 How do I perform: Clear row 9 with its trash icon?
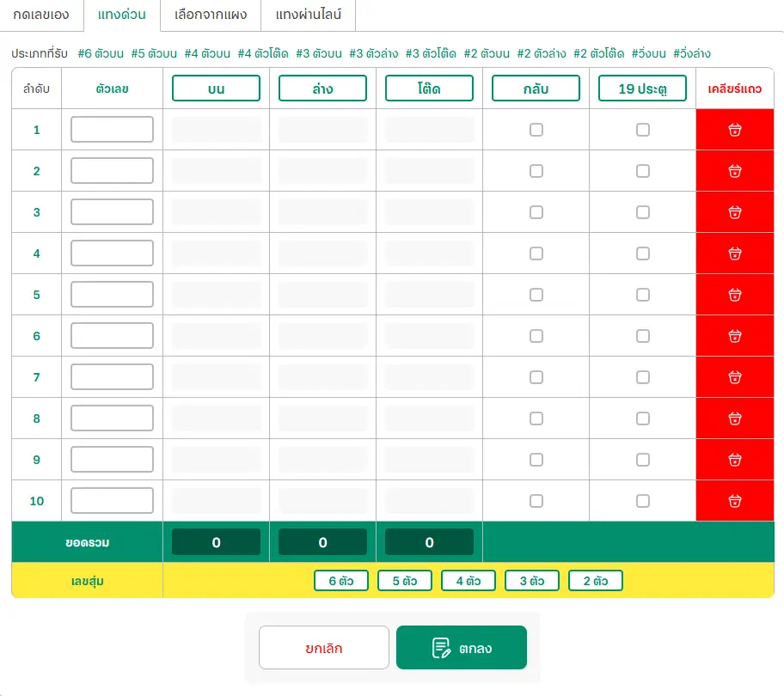click(735, 460)
